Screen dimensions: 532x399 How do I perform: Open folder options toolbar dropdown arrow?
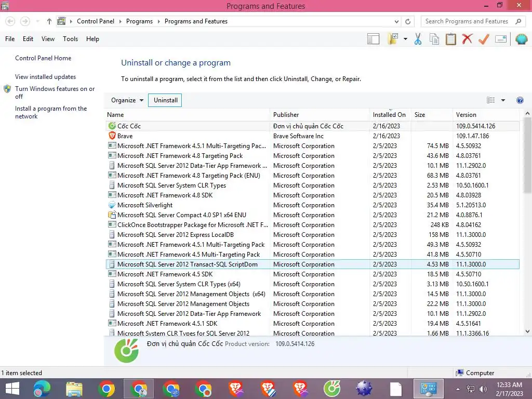click(405, 39)
